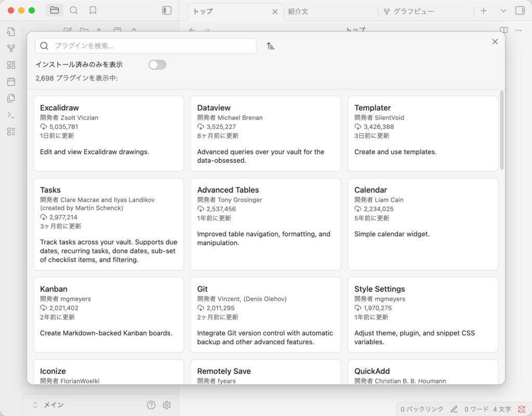This screenshot has height=416, width=532.
Task: Open the tab list dropdown chevron
Action: click(x=503, y=11)
